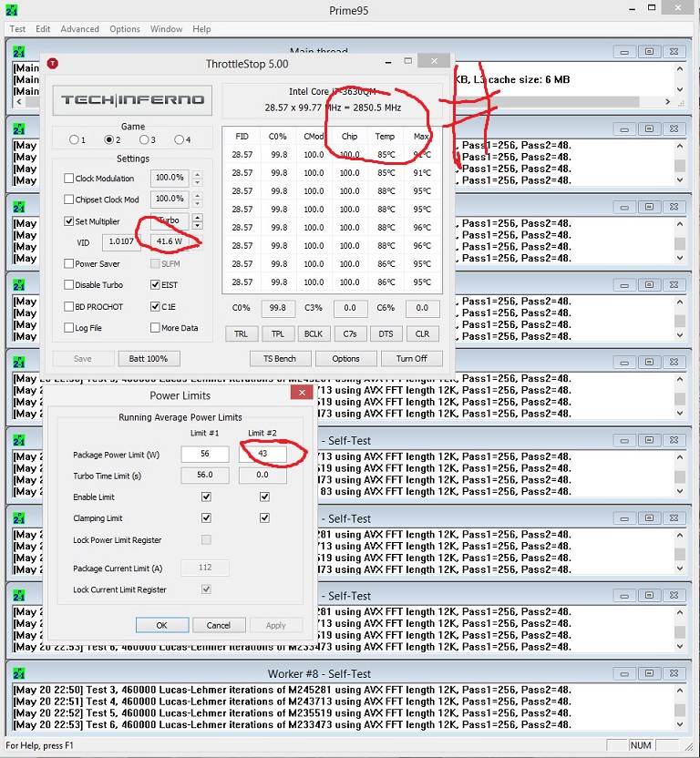Click the Worker #8 window icon
This screenshot has height=758, width=700.
tap(19, 673)
